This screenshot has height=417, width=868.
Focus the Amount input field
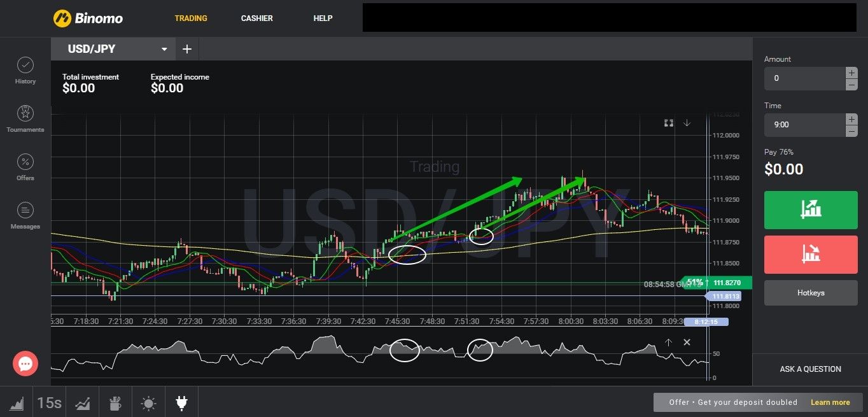click(x=805, y=78)
